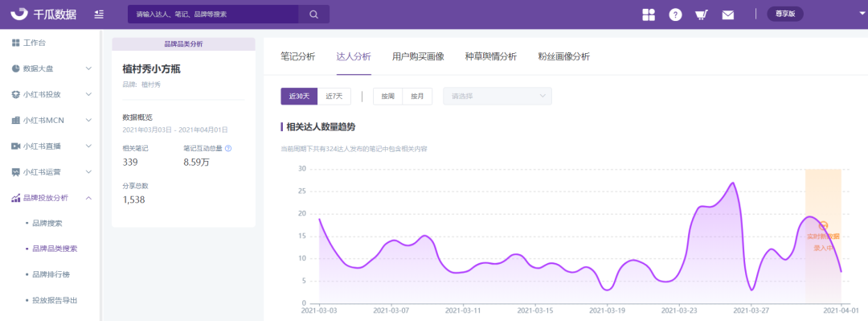Collapse the 品牌投放分析 menu chevron
The height and width of the screenshot is (321, 868).
point(88,198)
